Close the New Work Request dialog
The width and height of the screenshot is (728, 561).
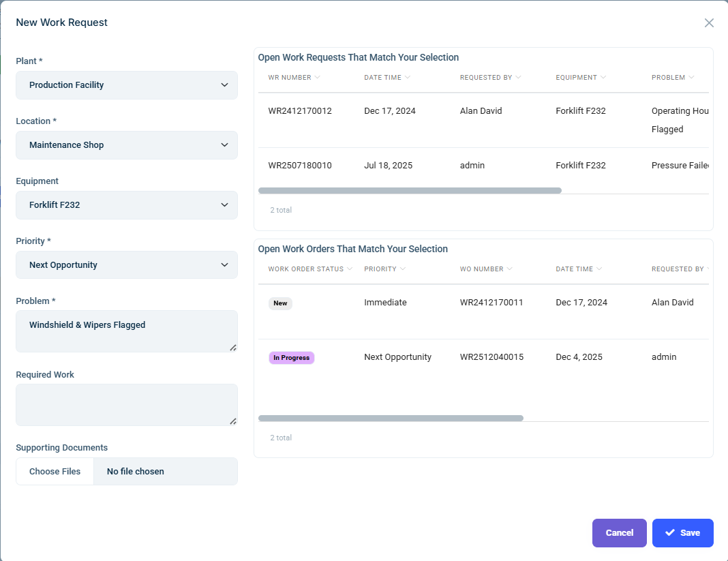tap(709, 22)
